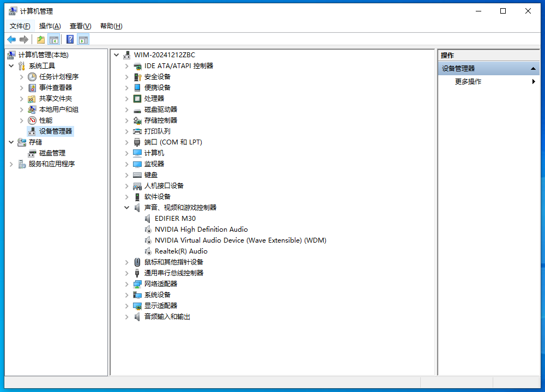
Task: Open 磁盘管理 under 存储
Action: (x=52, y=153)
